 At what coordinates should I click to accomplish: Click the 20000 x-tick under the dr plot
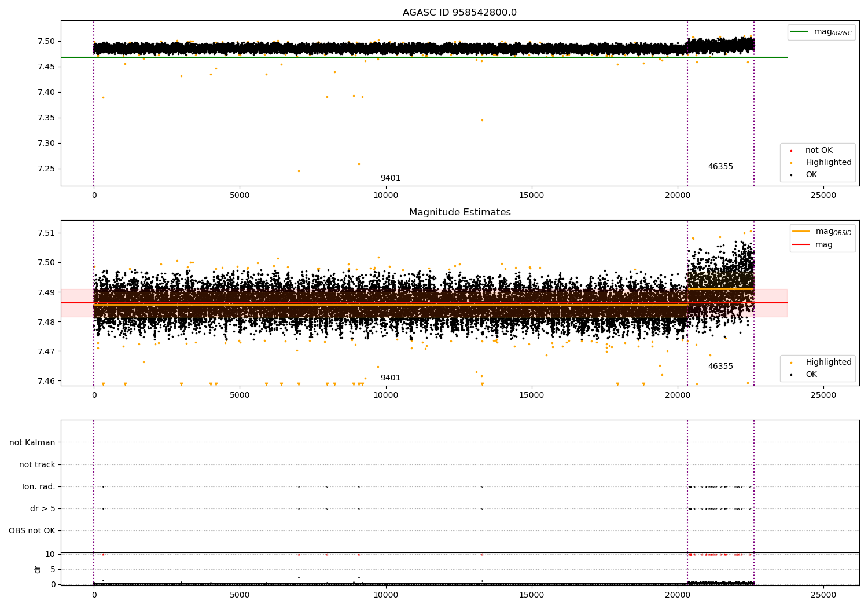(678, 595)
